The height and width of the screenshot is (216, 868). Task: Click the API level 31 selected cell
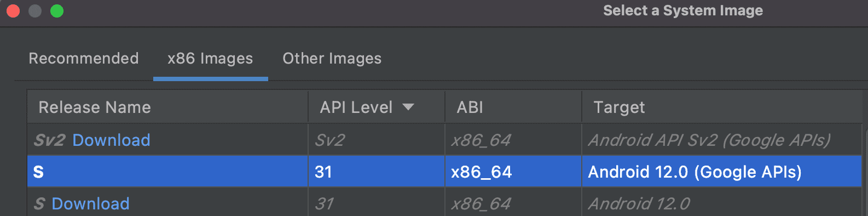[x=323, y=172]
